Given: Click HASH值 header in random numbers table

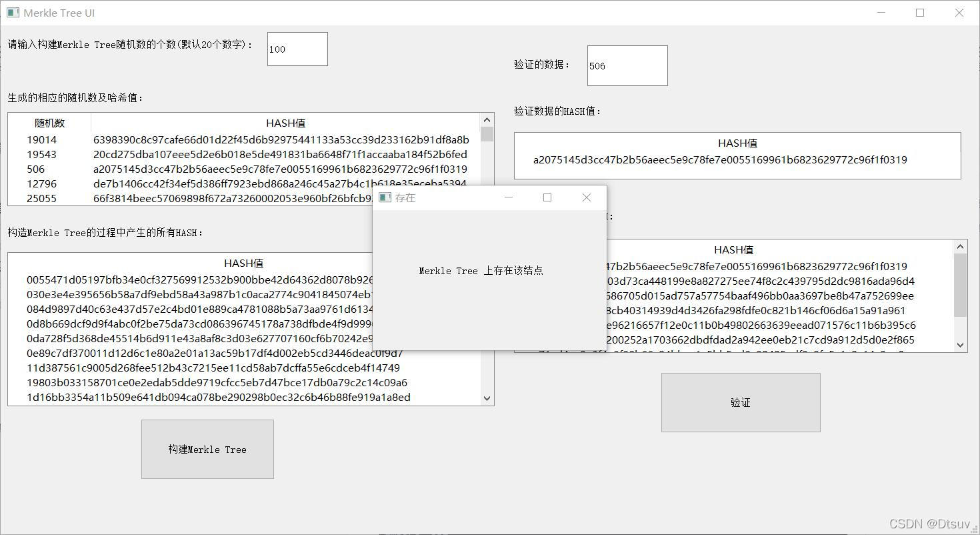Looking at the screenshot, I should click(x=286, y=123).
